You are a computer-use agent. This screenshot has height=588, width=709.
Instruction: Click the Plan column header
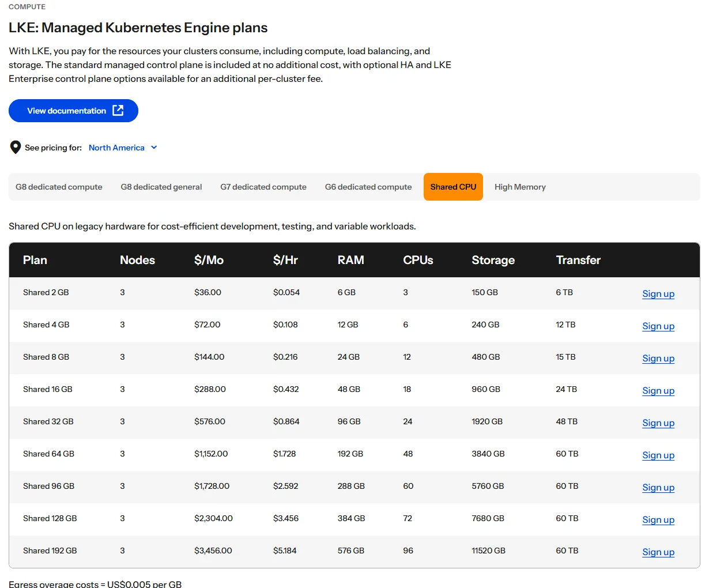[x=35, y=260]
